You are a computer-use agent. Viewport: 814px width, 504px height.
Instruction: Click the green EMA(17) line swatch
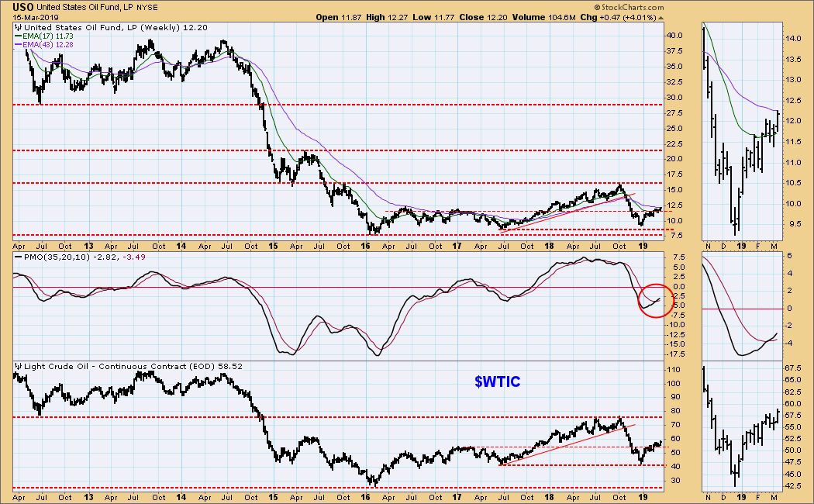point(18,36)
